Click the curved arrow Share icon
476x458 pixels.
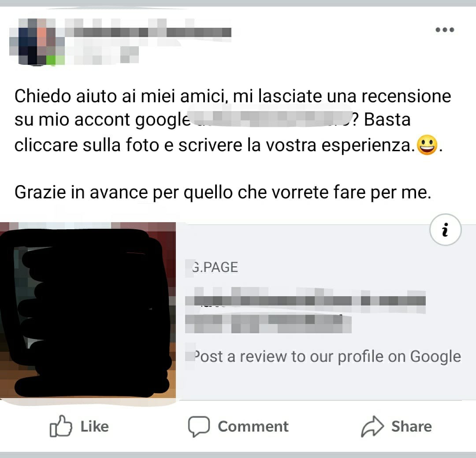pos(372,426)
